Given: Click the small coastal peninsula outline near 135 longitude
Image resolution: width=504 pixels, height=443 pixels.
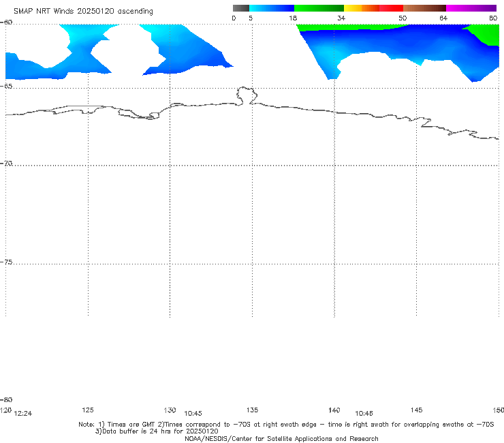Looking at the screenshot, I should (x=247, y=96).
